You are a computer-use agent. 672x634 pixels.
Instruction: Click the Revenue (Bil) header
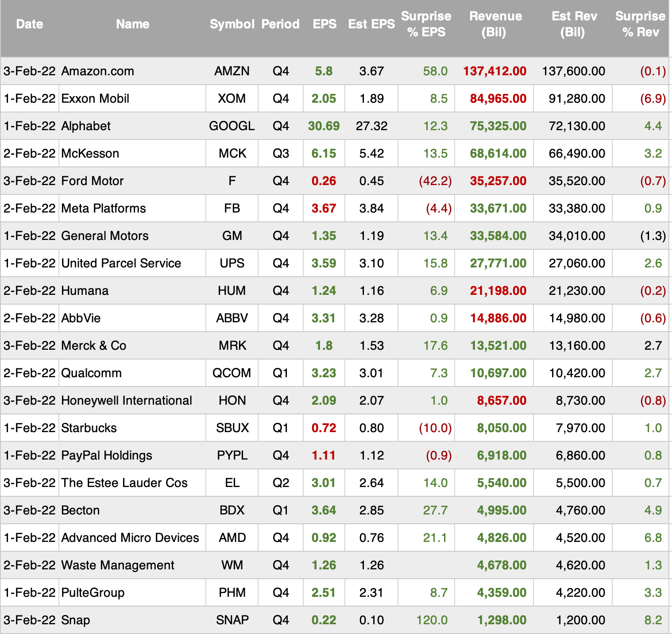495,24
